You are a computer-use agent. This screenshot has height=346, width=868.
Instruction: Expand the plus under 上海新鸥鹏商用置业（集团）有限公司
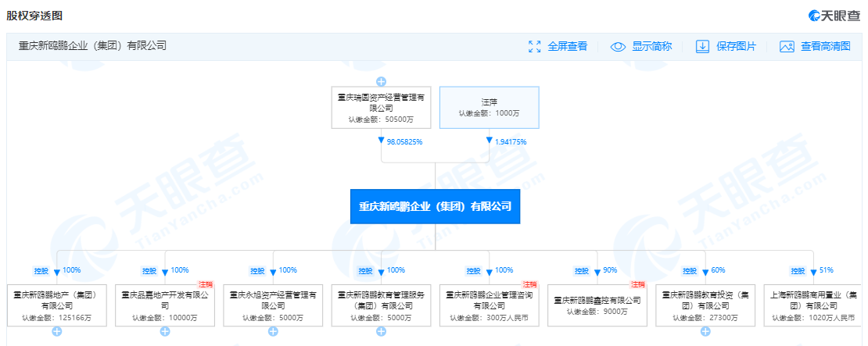pyautogui.click(x=813, y=332)
